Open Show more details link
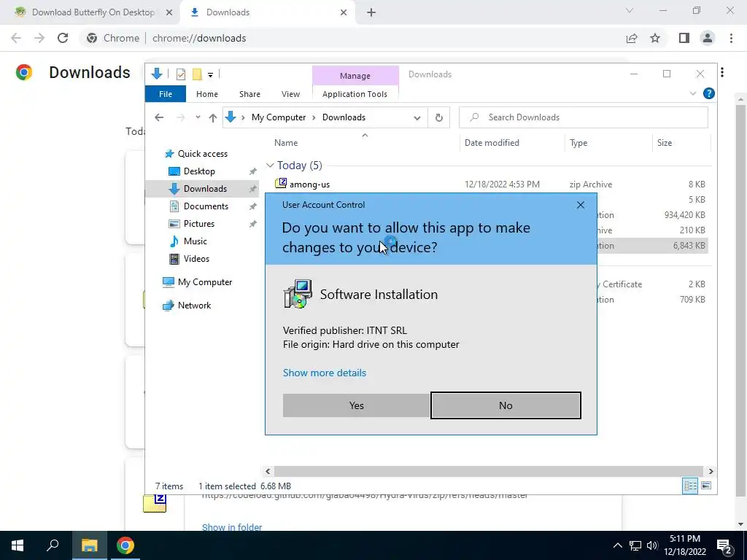The image size is (747, 560). point(325,373)
